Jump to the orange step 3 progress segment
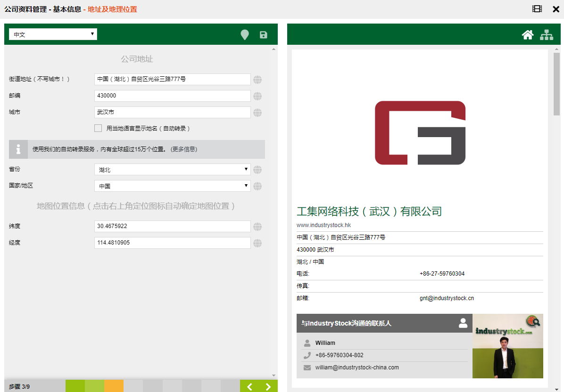564x392 pixels. (x=114, y=387)
